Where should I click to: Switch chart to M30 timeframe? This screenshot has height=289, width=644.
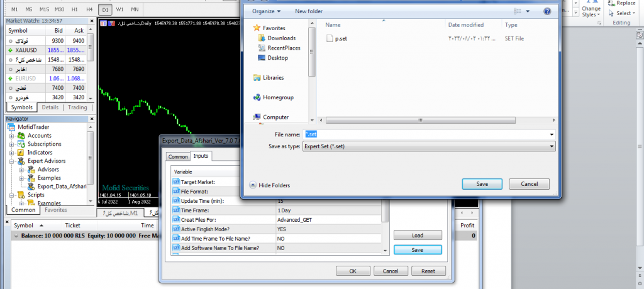click(x=60, y=9)
